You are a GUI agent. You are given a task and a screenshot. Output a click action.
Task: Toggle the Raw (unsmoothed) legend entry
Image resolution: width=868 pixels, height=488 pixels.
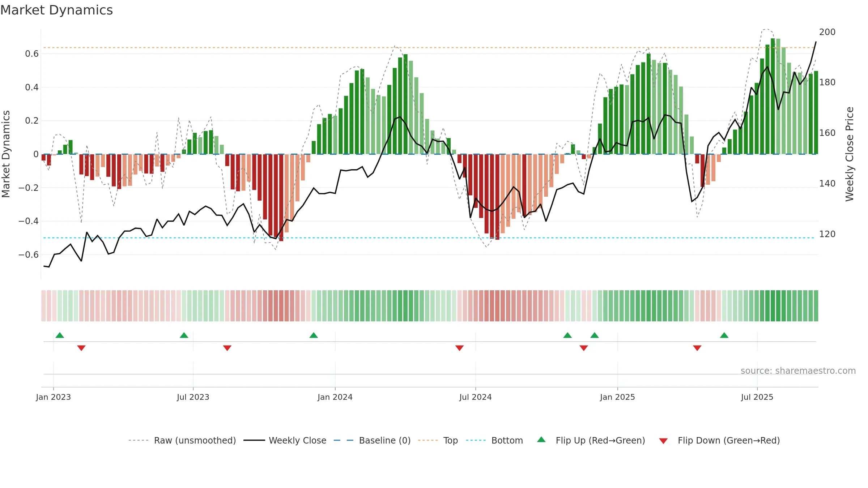point(182,440)
